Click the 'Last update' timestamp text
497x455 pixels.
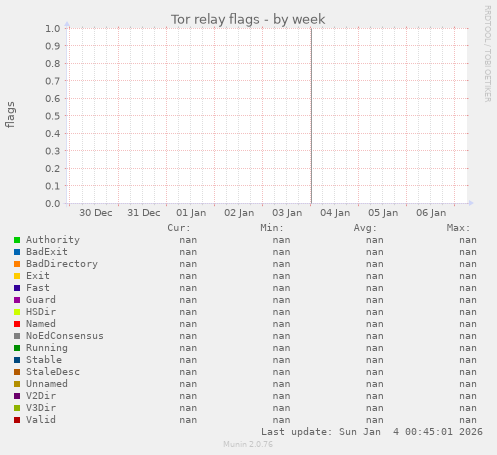[372, 432]
